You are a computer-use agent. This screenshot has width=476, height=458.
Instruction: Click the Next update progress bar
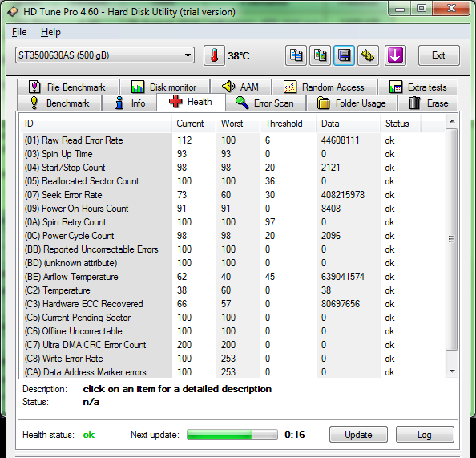(232, 434)
